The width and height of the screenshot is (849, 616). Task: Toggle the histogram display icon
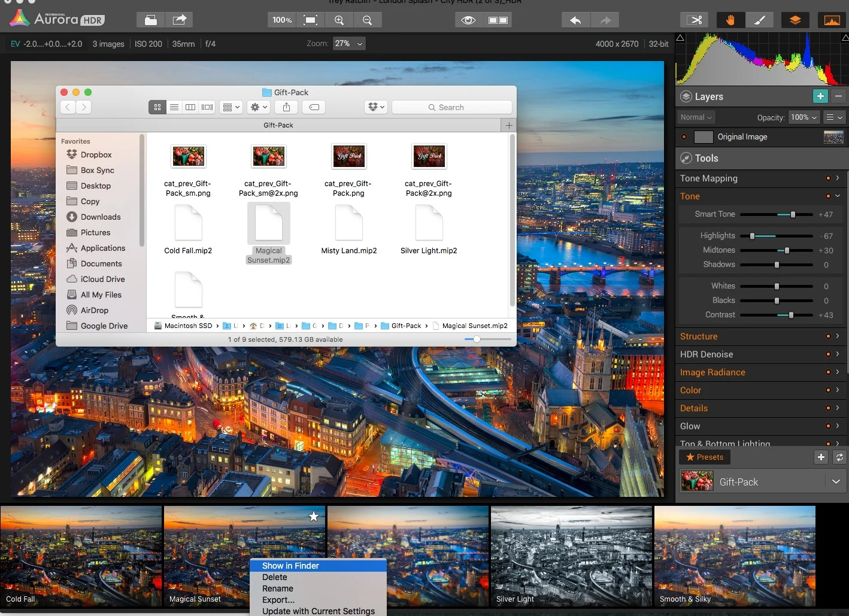click(832, 20)
